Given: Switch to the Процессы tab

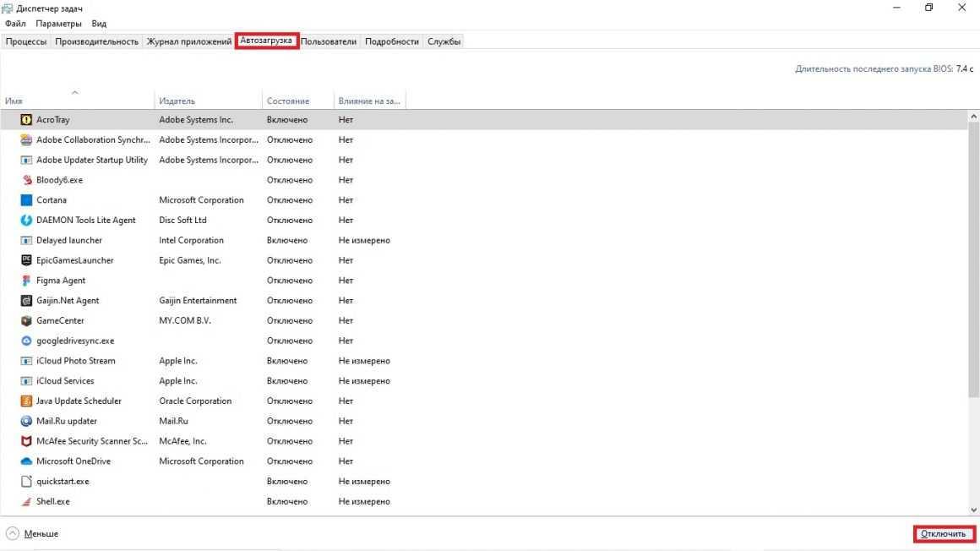Looking at the screenshot, I should 25,41.
